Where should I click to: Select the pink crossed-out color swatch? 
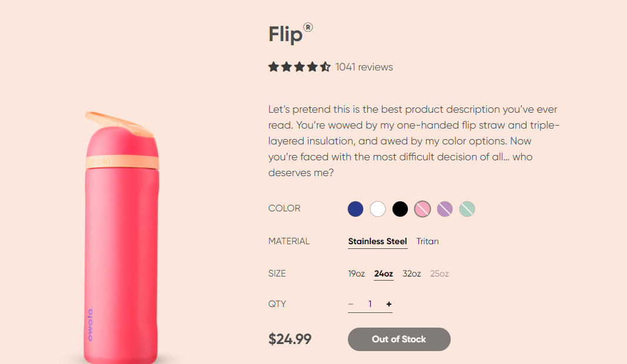point(423,209)
